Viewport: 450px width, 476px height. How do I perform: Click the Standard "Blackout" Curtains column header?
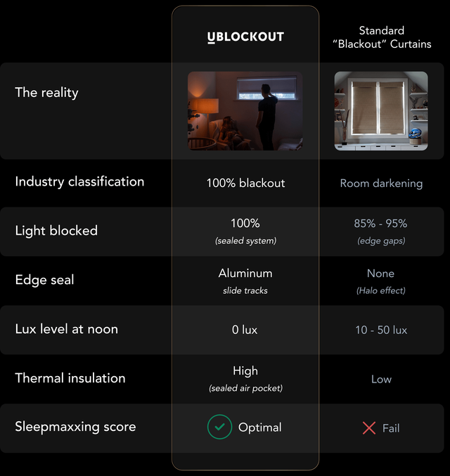[381, 37]
